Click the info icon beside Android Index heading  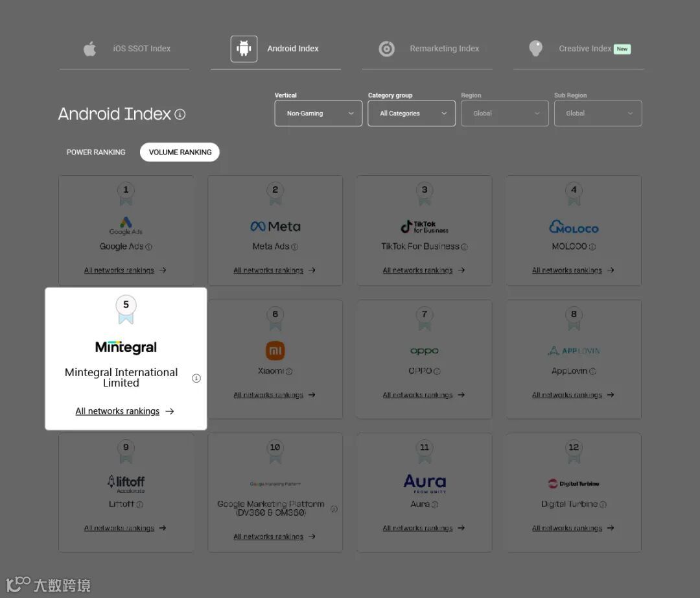point(180,114)
